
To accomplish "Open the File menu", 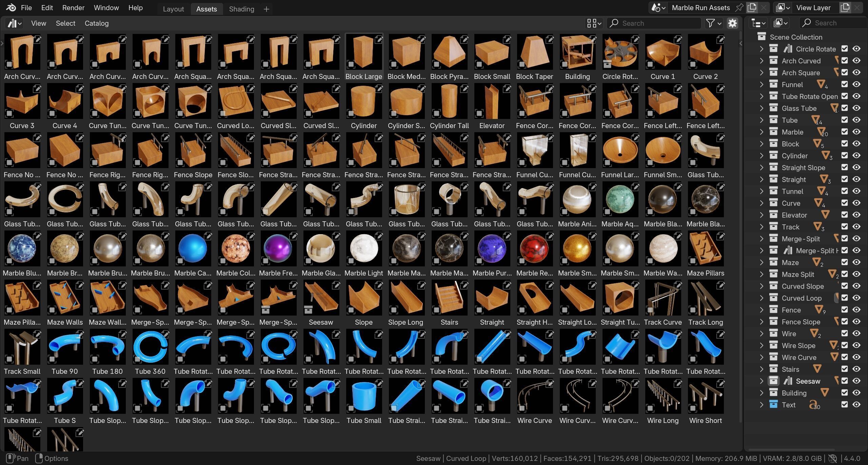I will 26,7.
